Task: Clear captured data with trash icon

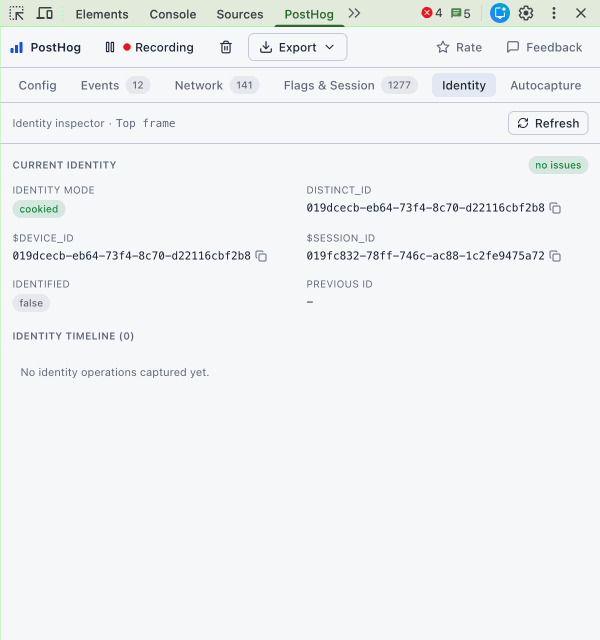Action: coord(226,47)
